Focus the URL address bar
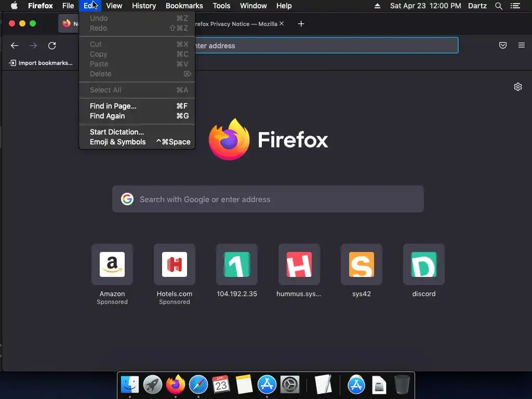The image size is (532, 399). click(x=326, y=46)
